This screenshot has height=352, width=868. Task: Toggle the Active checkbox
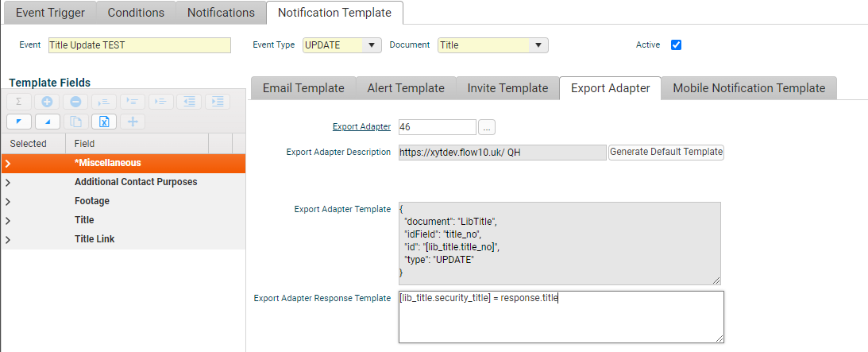tap(677, 45)
